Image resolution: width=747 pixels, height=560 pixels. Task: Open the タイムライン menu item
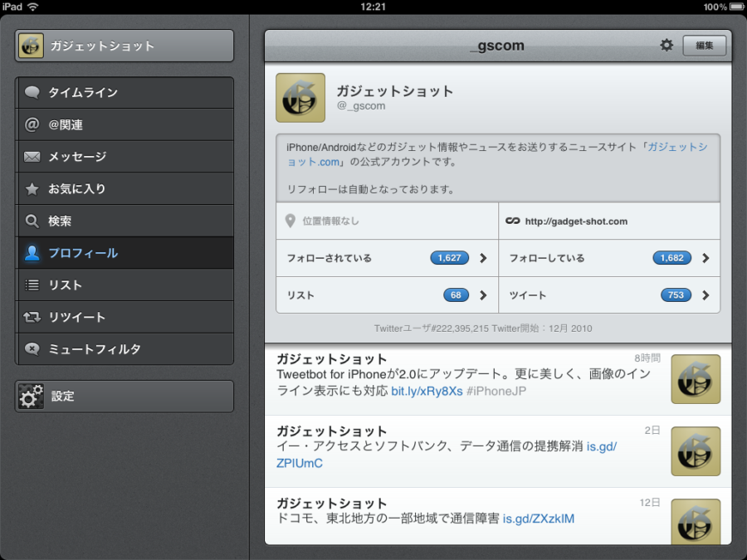click(x=124, y=92)
